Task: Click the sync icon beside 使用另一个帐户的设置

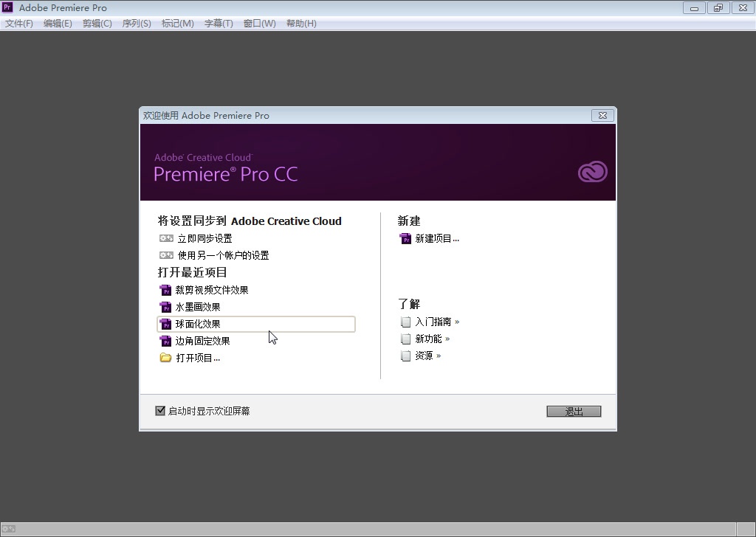Action: coord(166,255)
